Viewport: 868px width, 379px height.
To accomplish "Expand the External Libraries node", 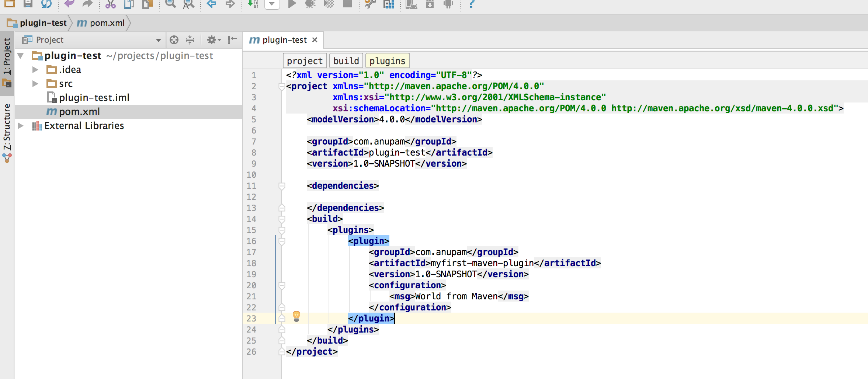I will tap(21, 126).
